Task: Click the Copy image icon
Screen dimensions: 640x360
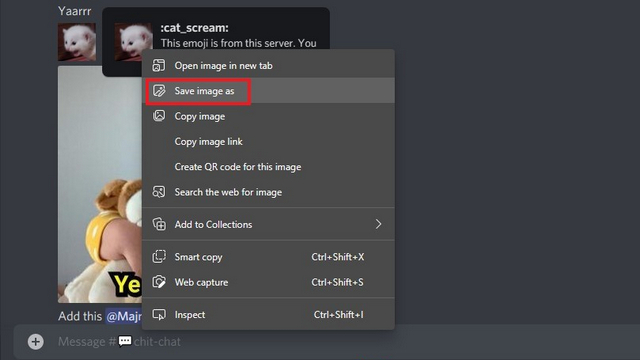Action: tap(159, 116)
